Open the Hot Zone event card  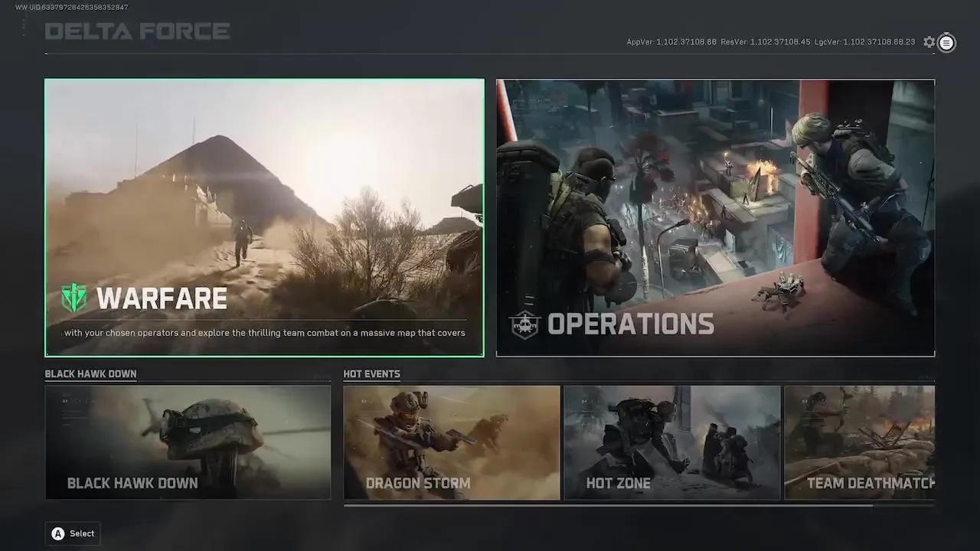pos(672,442)
